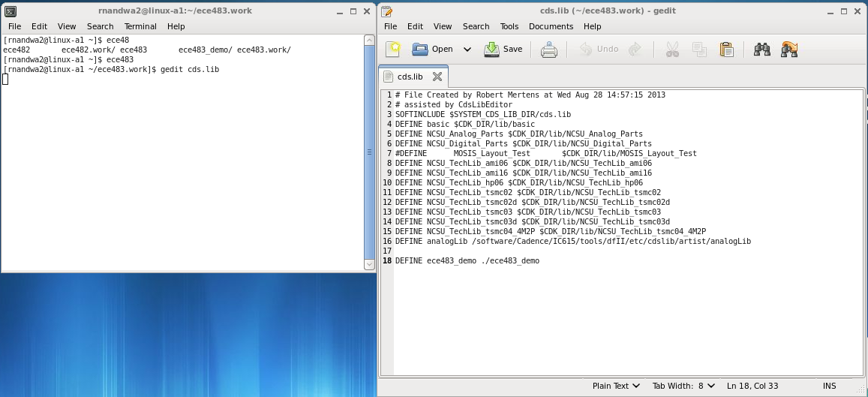The width and height of the screenshot is (868, 397).
Task: Open Find with the binoculars icon
Action: coord(762,50)
